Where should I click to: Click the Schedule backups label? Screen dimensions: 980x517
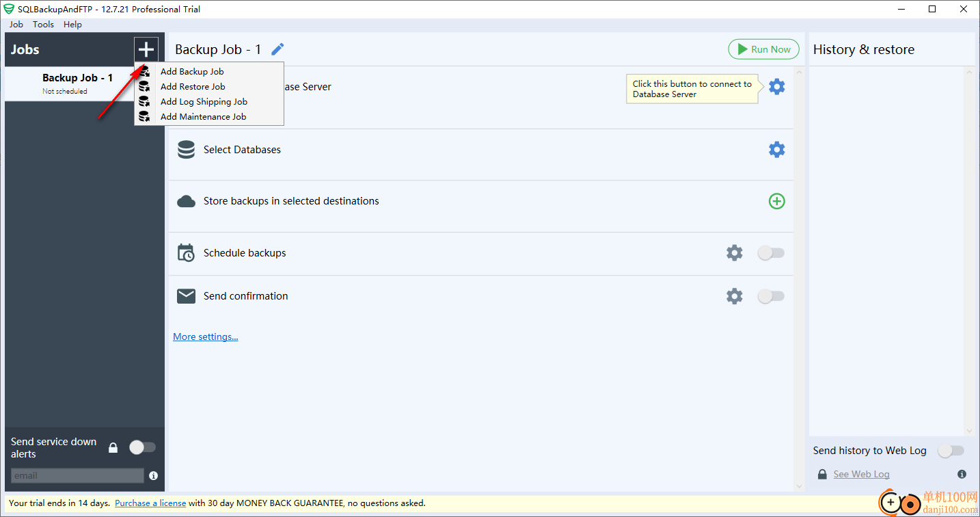(245, 253)
